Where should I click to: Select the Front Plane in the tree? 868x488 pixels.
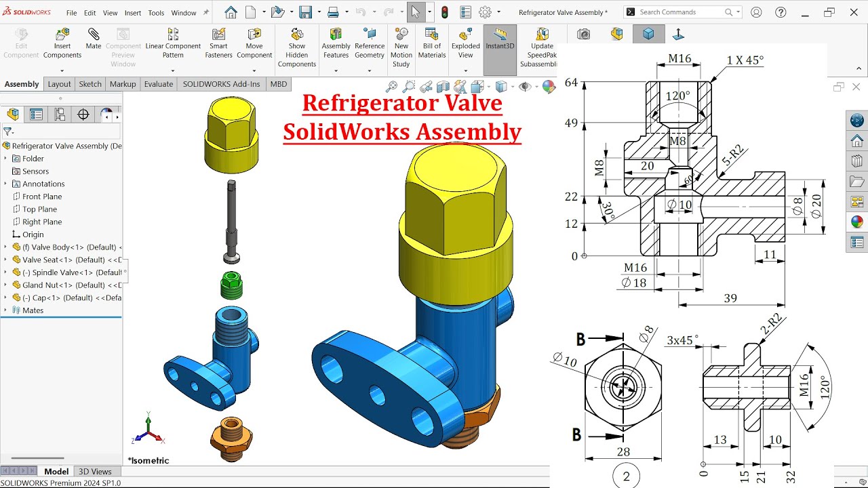(x=42, y=197)
